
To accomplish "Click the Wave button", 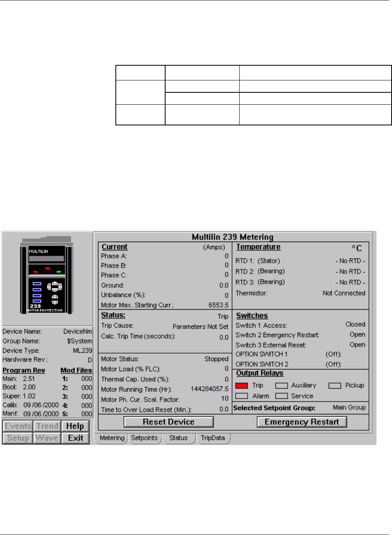I will click(47, 438).
